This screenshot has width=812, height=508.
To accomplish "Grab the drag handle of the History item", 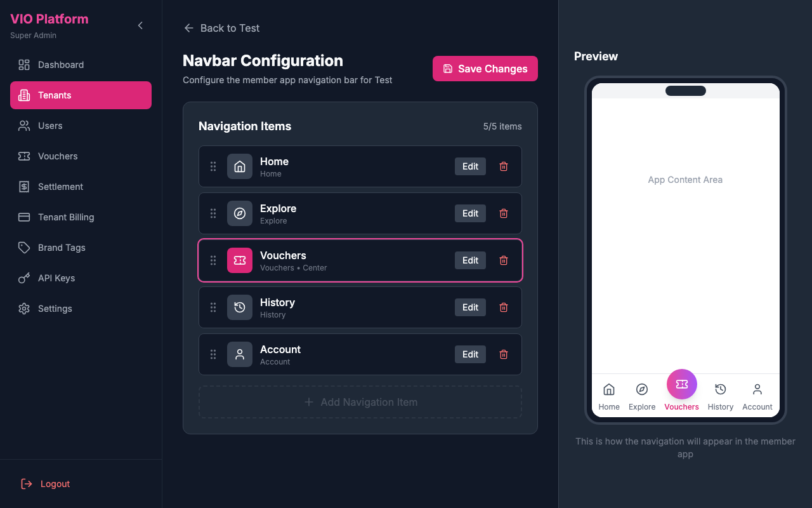I will click(213, 307).
